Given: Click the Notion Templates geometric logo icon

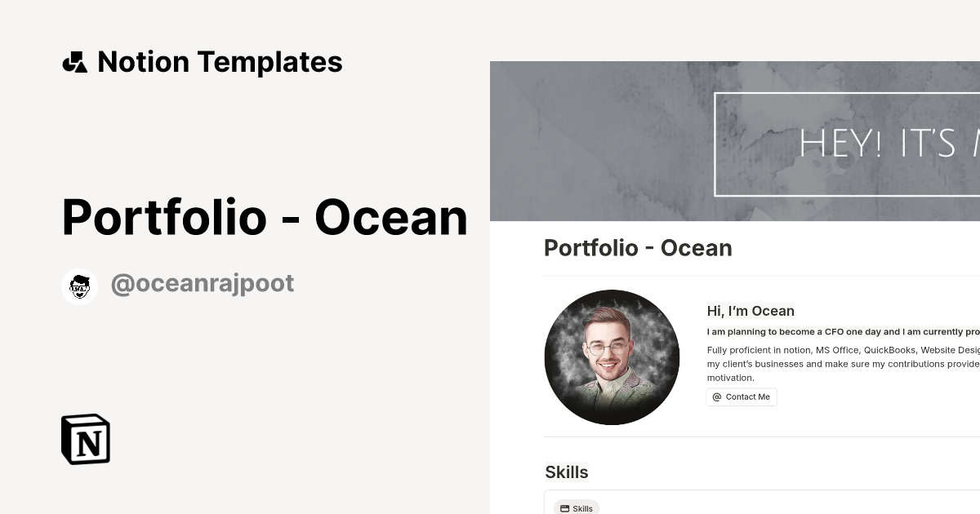Looking at the screenshot, I should pos(75,61).
